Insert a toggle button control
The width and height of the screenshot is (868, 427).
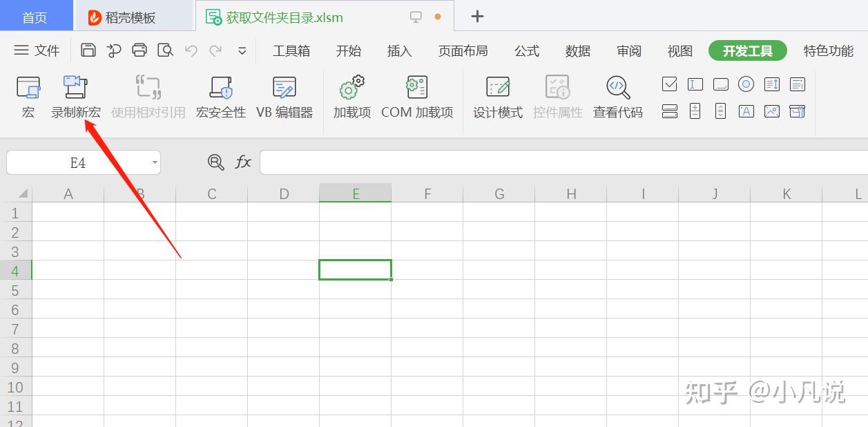click(x=670, y=111)
